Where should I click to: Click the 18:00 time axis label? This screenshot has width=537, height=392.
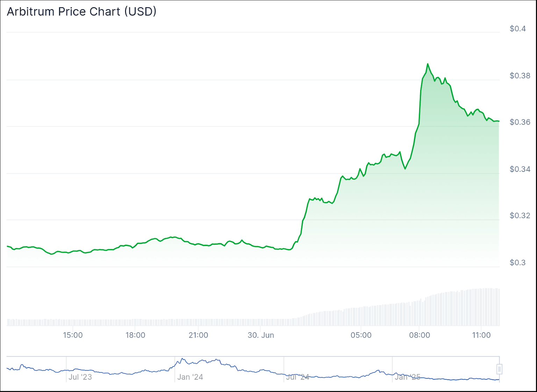point(135,335)
